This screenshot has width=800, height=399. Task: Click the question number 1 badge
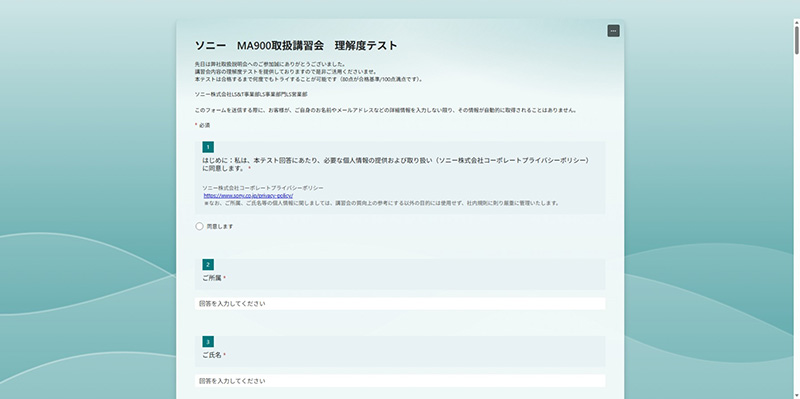208,147
